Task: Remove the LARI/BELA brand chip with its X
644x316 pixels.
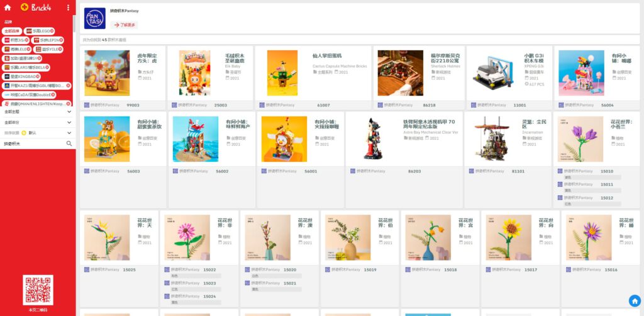Action: [x=47, y=67]
